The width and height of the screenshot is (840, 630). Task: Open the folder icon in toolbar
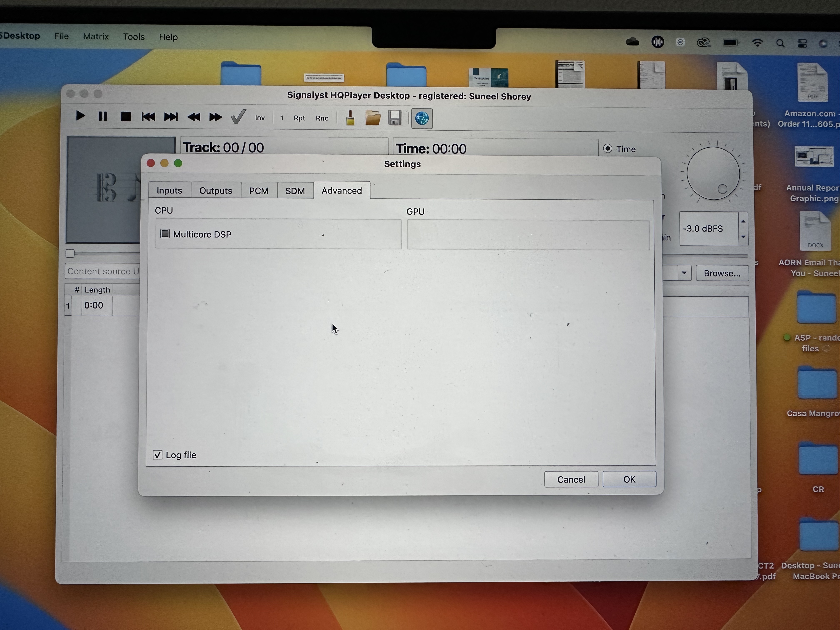(x=372, y=118)
